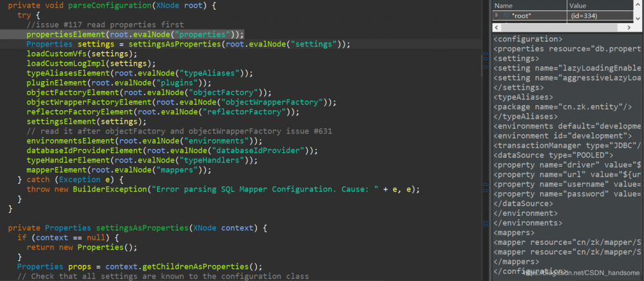Click the objectWrapperFactoryElement code line
Screen dimensions: 644x281
(x=182, y=102)
